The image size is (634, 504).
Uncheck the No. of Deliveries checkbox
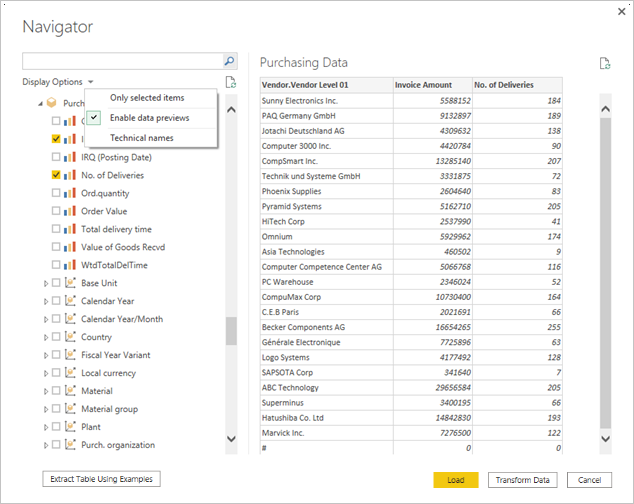[56, 175]
